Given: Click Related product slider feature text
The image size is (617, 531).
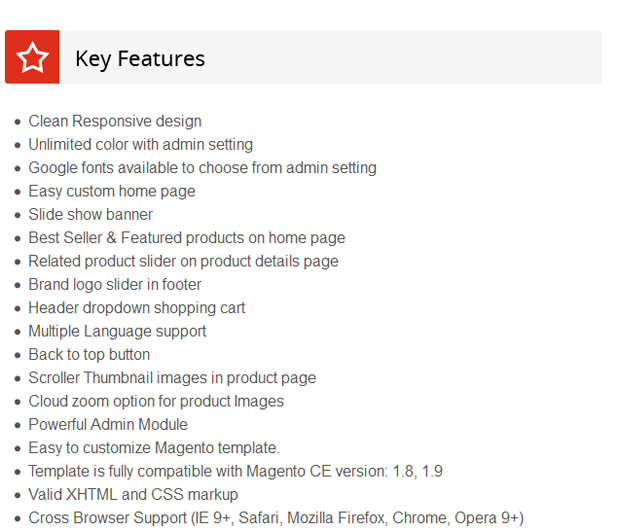Looking at the screenshot, I should [x=183, y=261].
